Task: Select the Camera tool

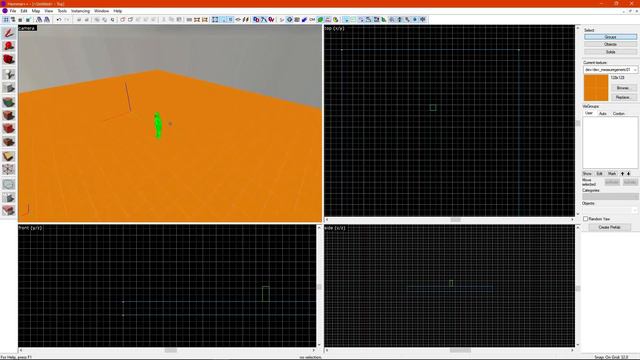Action: (9, 60)
